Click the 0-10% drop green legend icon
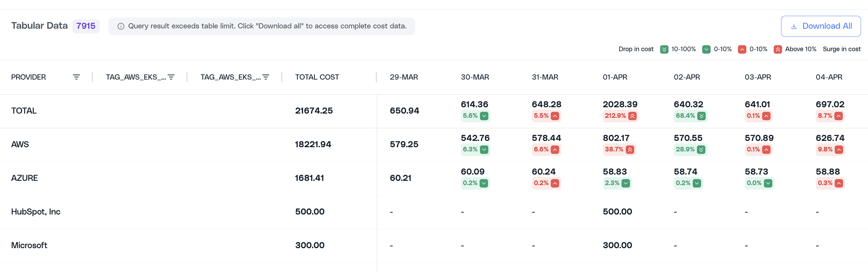The image size is (868, 272). (706, 49)
